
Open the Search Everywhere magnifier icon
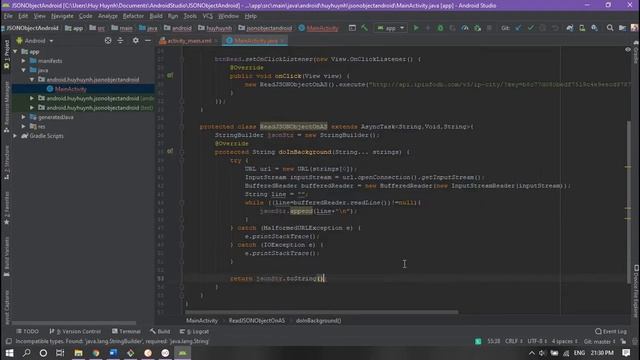tap(610, 28)
